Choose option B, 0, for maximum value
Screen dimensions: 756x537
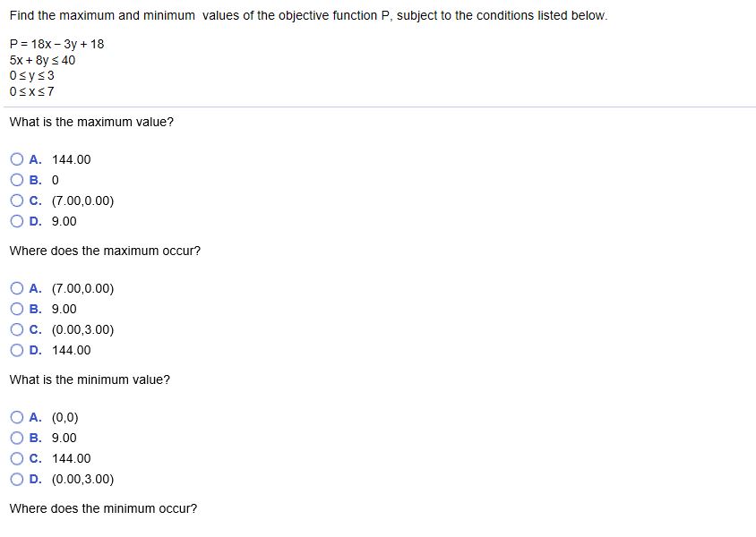coord(17,180)
